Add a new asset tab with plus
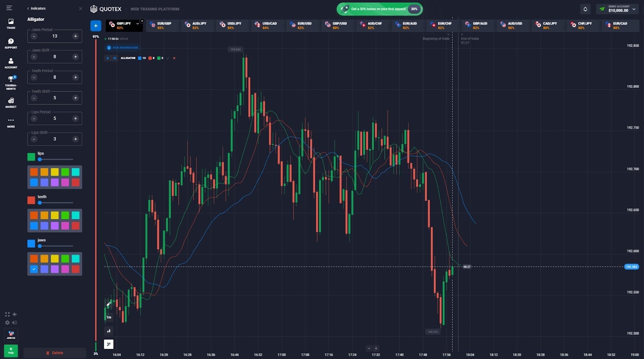This screenshot has height=359, width=644. coord(95,25)
